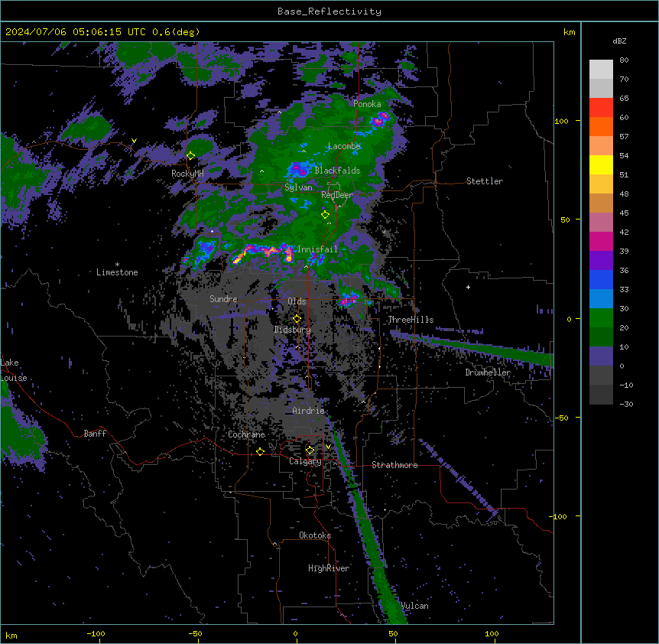
Task: Click the Vulcan town label
Action: tap(415, 606)
